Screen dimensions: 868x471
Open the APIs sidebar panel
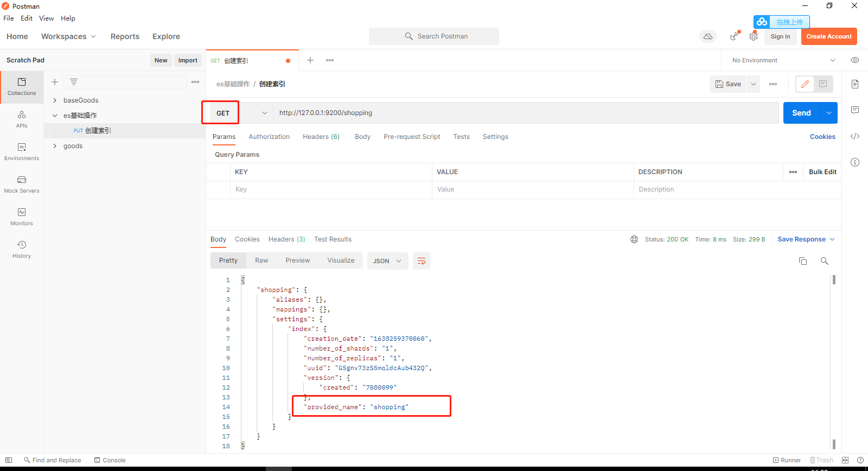pyautogui.click(x=22, y=119)
